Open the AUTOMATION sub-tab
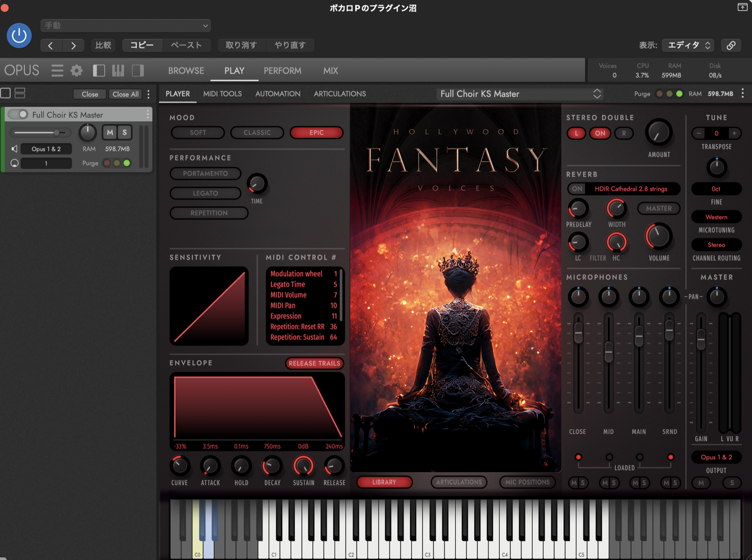Screen dimensions: 752x560 point(278,94)
